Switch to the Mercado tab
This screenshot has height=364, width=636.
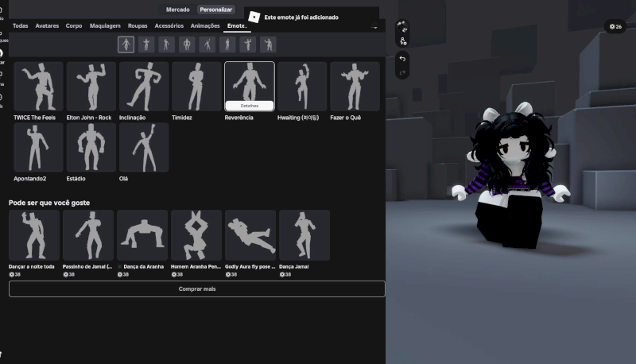click(177, 10)
